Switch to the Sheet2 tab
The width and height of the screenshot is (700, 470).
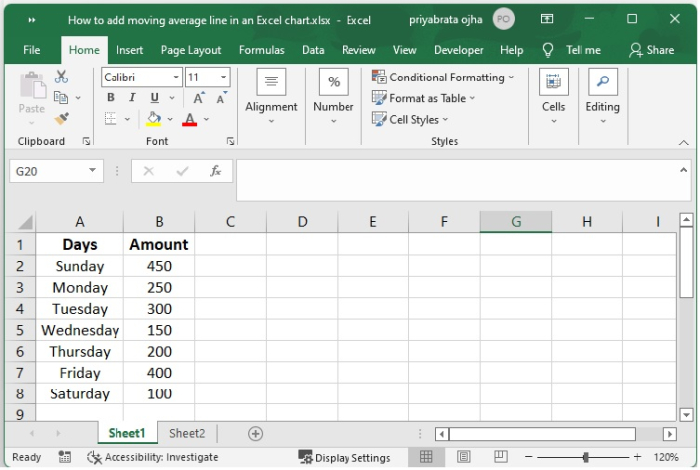click(187, 434)
